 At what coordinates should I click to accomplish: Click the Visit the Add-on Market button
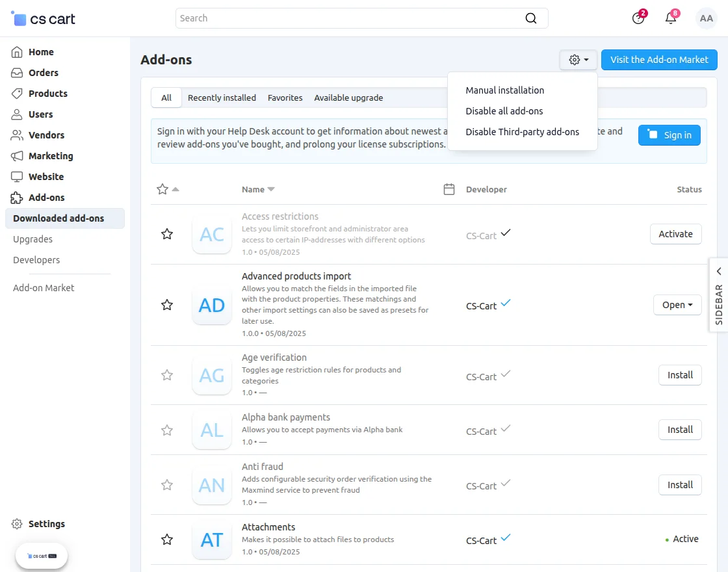(659, 59)
